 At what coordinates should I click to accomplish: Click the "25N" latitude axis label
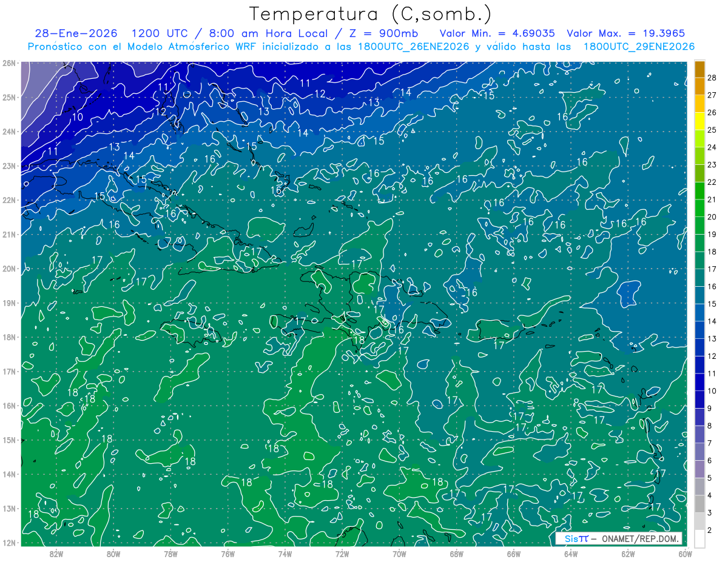coord(9,97)
